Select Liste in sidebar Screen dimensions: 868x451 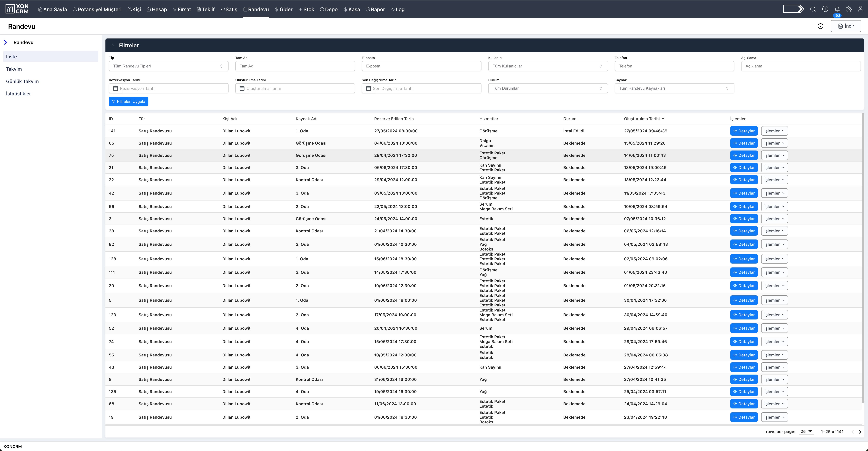point(51,57)
